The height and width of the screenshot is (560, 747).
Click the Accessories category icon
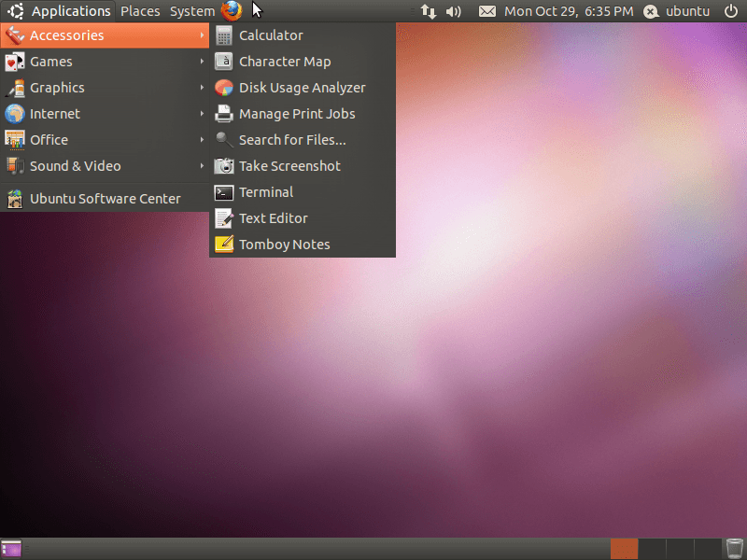tap(14, 35)
